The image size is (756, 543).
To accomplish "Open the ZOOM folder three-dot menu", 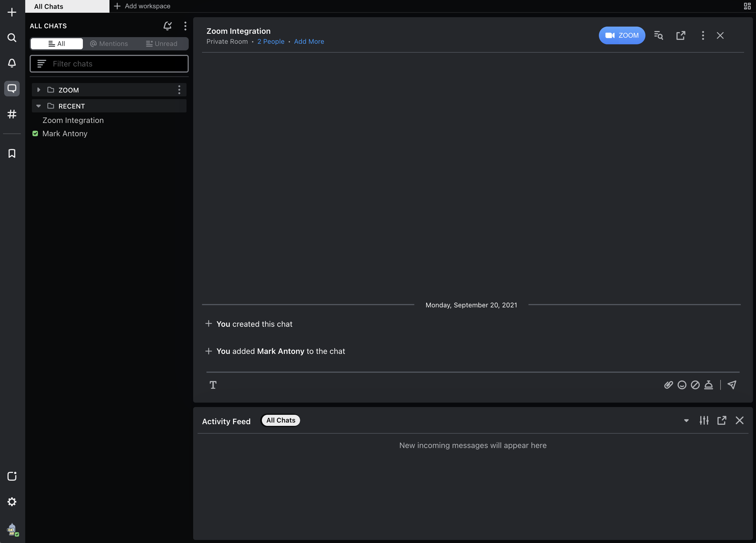I will 179,90.
